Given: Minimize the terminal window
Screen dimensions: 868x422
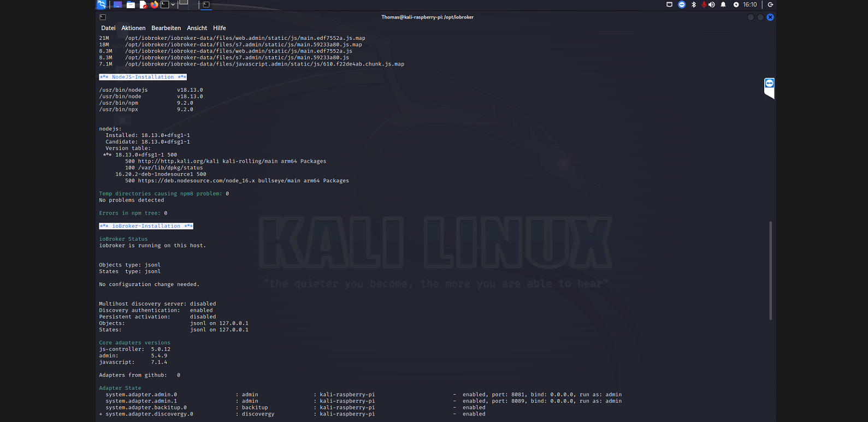Looking at the screenshot, I should [x=751, y=17].
